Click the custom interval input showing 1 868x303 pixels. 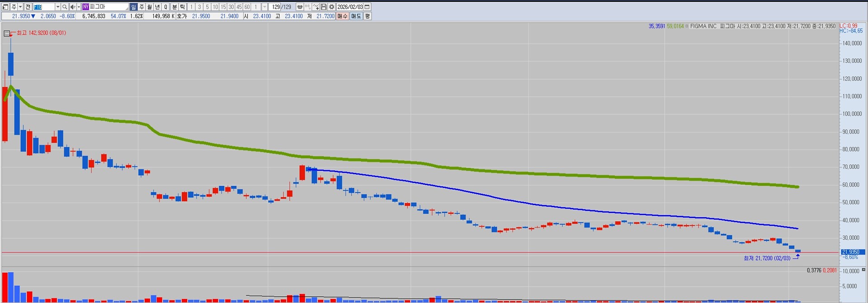pos(256,7)
